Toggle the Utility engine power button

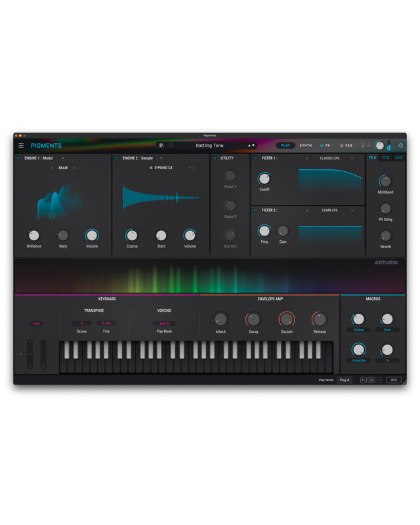[x=215, y=158]
